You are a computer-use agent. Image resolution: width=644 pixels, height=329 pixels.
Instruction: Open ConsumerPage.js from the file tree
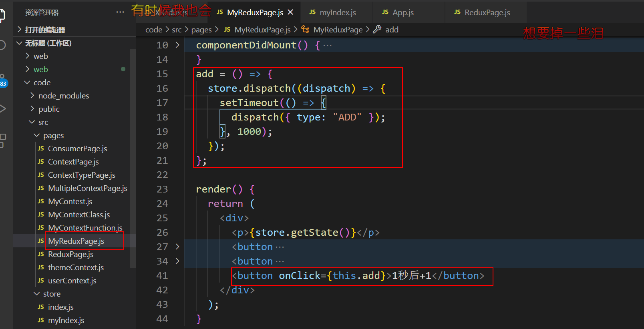pyautogui.click(x=77, y=149)
